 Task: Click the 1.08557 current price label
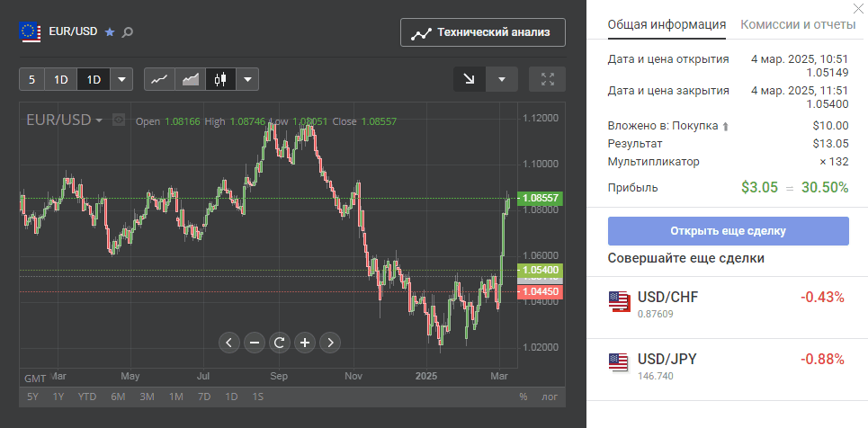(540, 198)
